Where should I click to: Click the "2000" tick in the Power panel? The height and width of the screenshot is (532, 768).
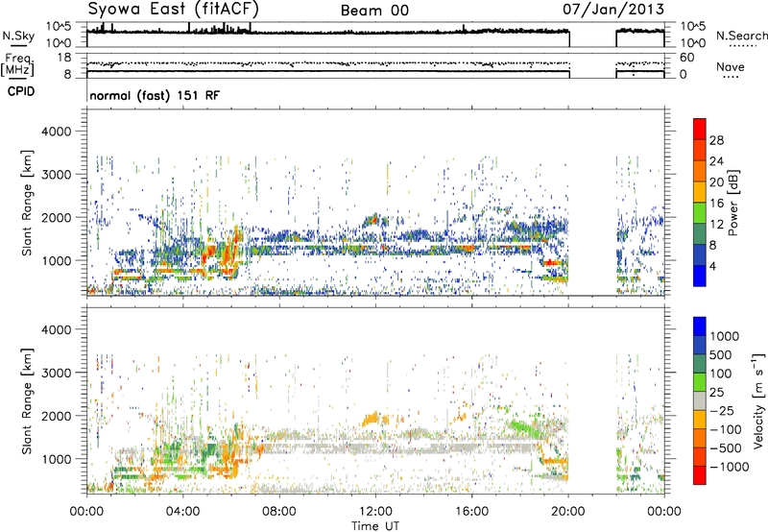click(x=56, y=217)
